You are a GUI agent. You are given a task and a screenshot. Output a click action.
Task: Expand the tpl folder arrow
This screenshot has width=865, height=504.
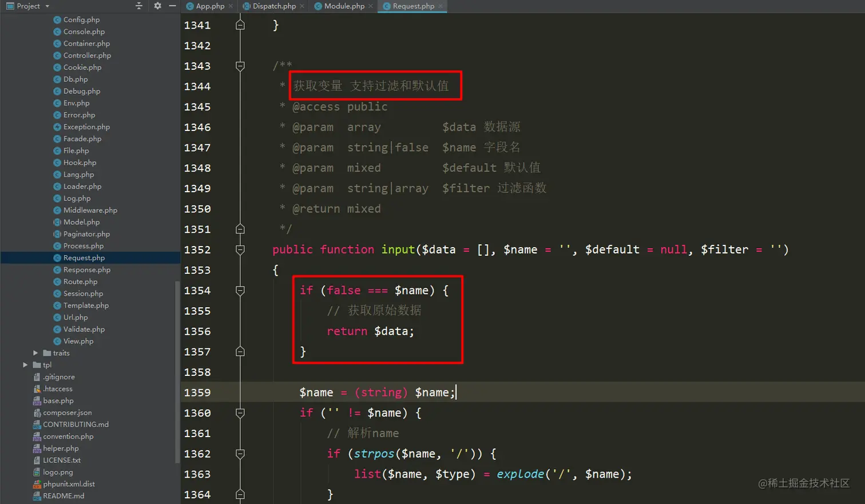point(25,365)
